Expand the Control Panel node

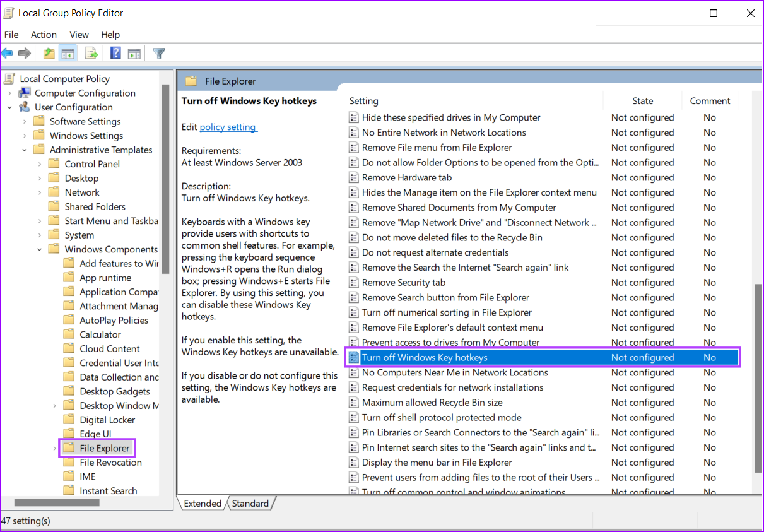(x=40, y=163)
